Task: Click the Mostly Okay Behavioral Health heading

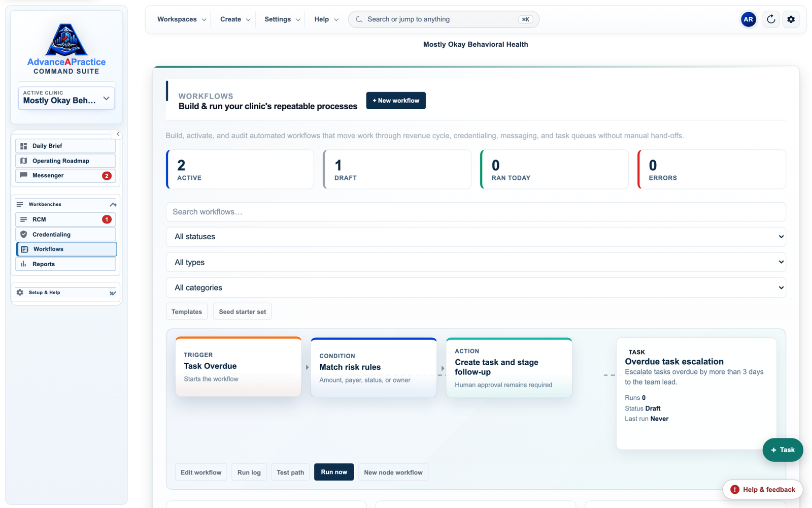Action: [x=476, y=44]
